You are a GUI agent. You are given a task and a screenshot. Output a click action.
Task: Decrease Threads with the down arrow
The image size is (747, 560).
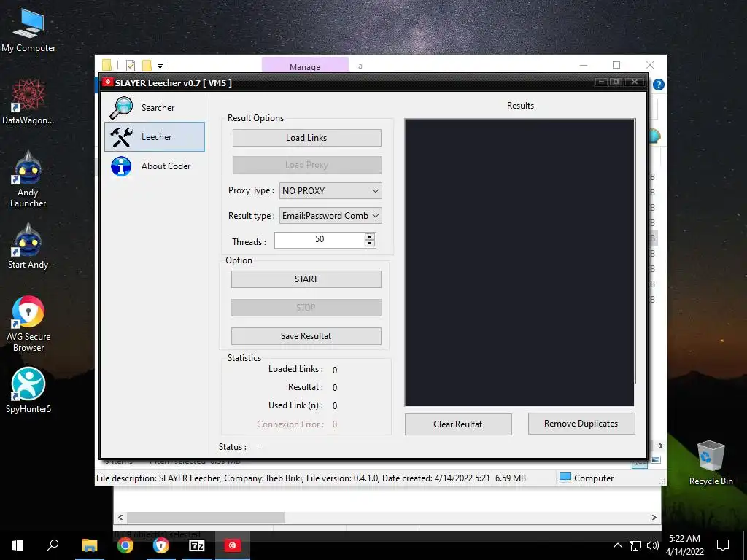tap(370, 244)
